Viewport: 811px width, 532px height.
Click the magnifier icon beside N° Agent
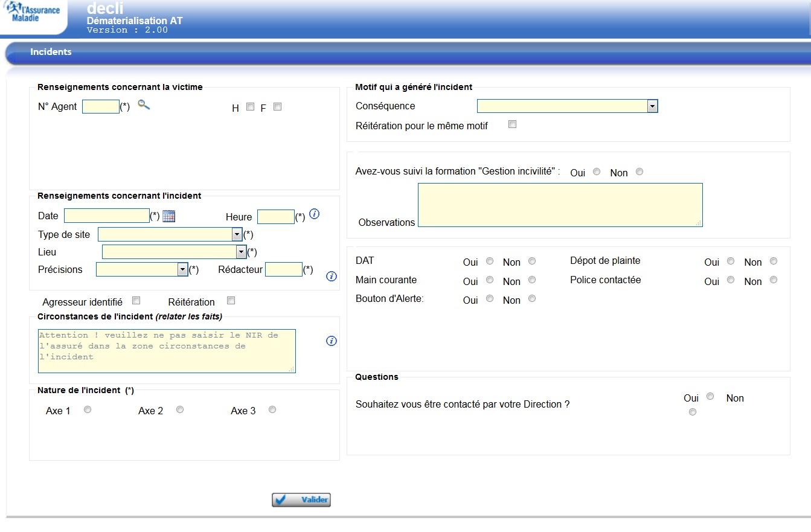click(x=144, y=105)
